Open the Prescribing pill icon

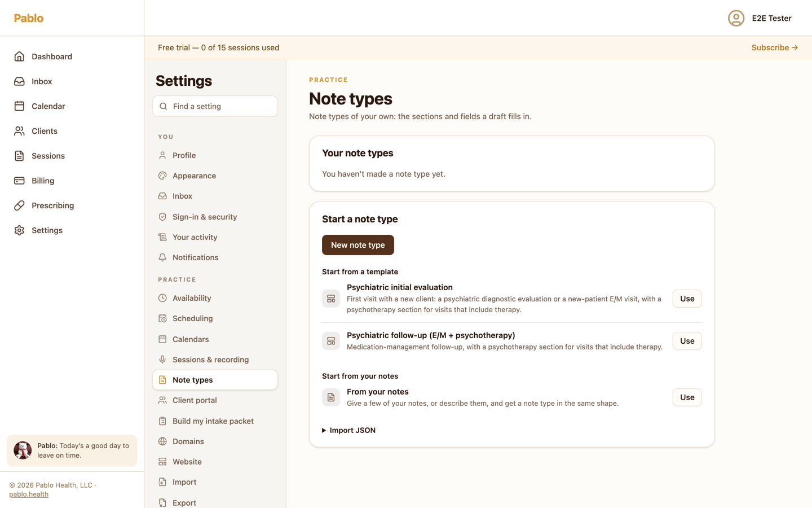pos(19,205)
